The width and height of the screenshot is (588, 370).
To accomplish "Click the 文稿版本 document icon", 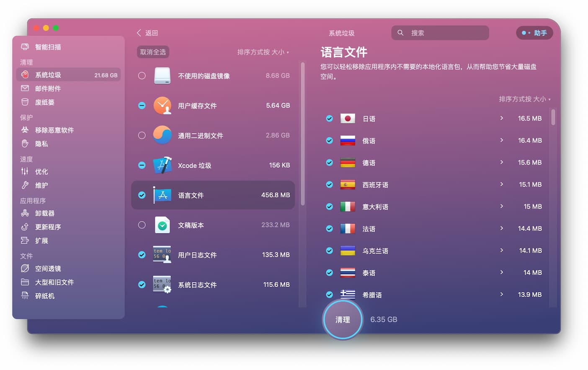I will click(162, 225).
